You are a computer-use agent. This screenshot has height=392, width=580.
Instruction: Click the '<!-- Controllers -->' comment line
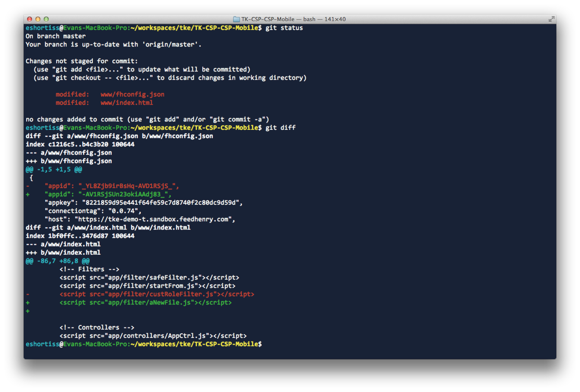(97, 328)
